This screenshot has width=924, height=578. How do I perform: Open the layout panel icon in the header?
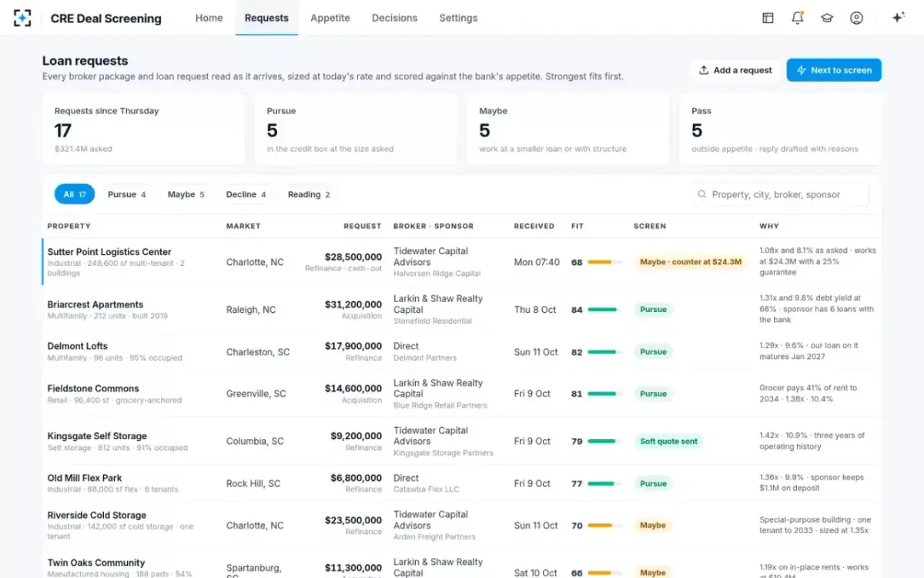pos(768,18)
